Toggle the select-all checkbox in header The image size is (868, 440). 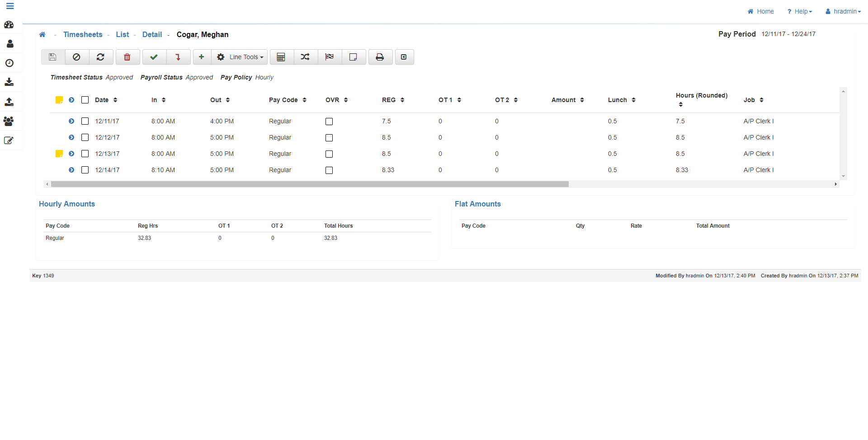click(x=85, y=100)
